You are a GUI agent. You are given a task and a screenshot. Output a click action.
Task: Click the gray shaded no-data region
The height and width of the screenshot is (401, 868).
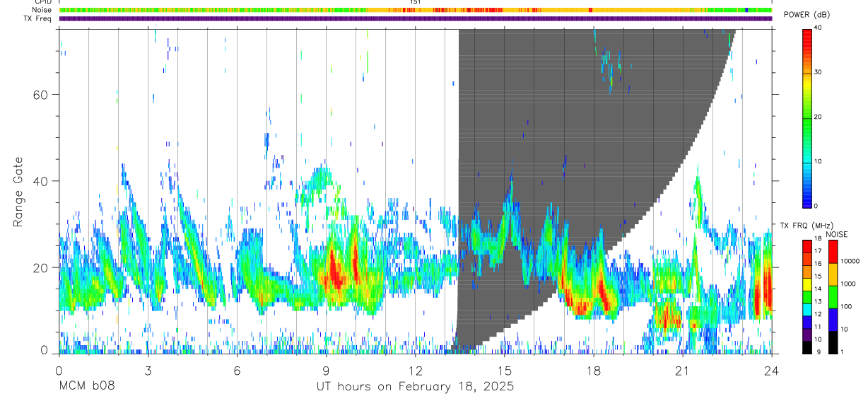(x=565, y=141)
